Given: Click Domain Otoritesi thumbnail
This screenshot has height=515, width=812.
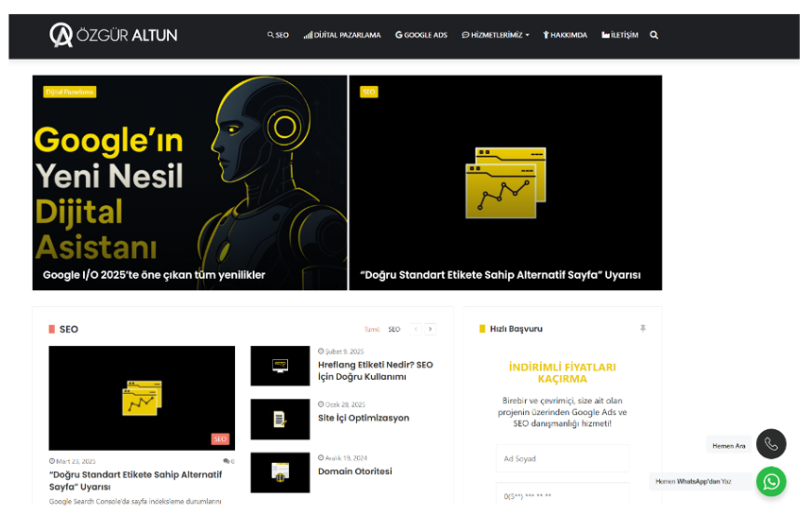Looking at the screenshot, I should (x=280, y=472).
